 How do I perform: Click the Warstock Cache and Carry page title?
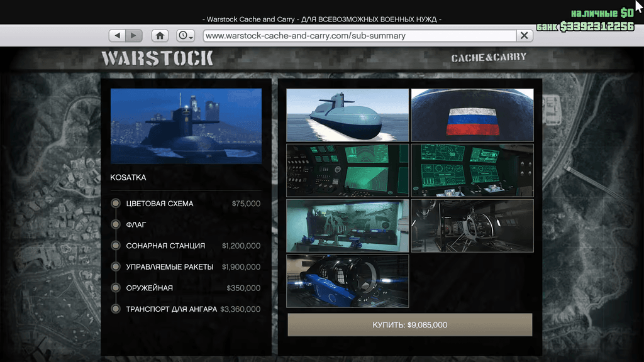coord(322,19)
